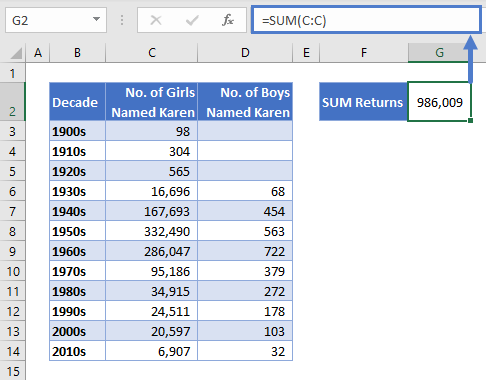Viewport: 486px width, 380px height.
Task: Select column F header
Action: coord(364,53)
